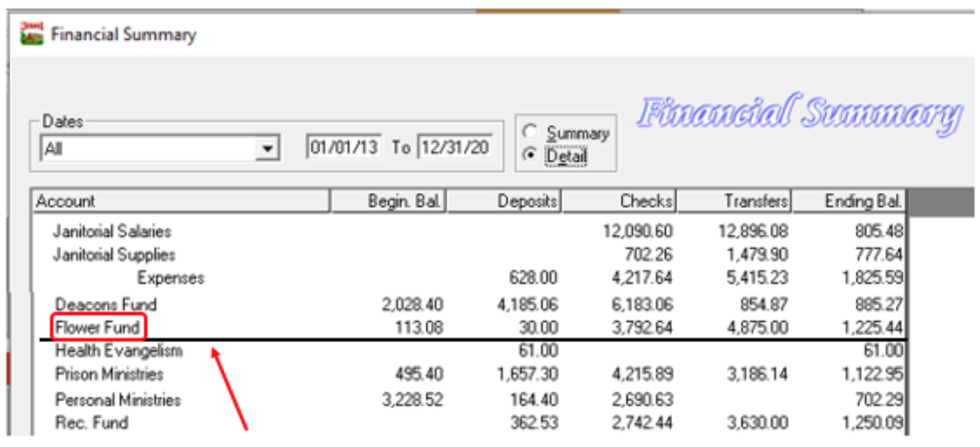Click the Checks column header

[x=619, y=201]
